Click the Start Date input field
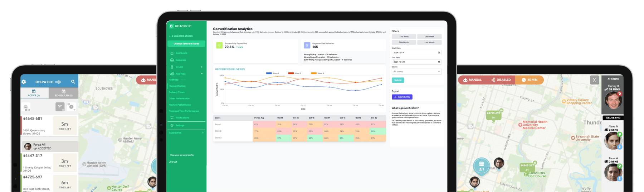This screenshot has width=644, height=192. click(x=416, y=53)
